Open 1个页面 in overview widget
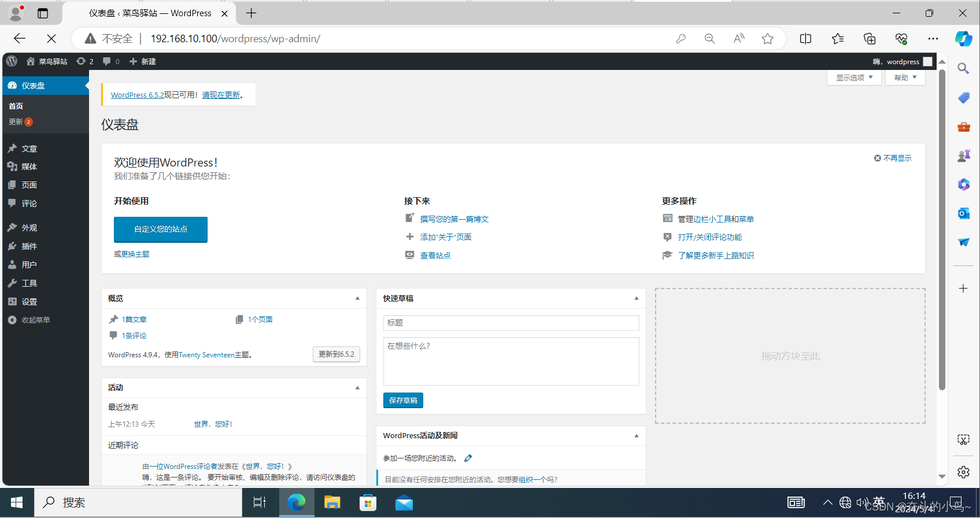This screenshot has height=518, width=980. (260, 320)
